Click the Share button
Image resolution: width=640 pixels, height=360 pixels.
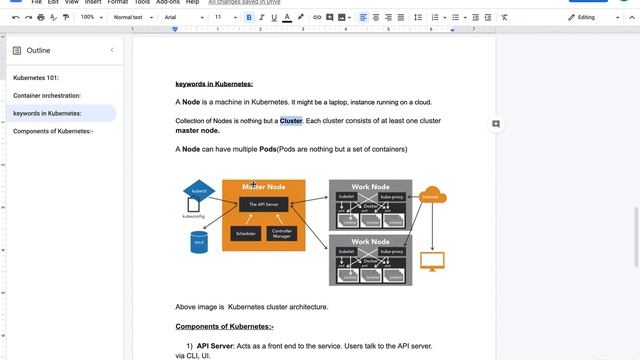click(x=588, y=1)
